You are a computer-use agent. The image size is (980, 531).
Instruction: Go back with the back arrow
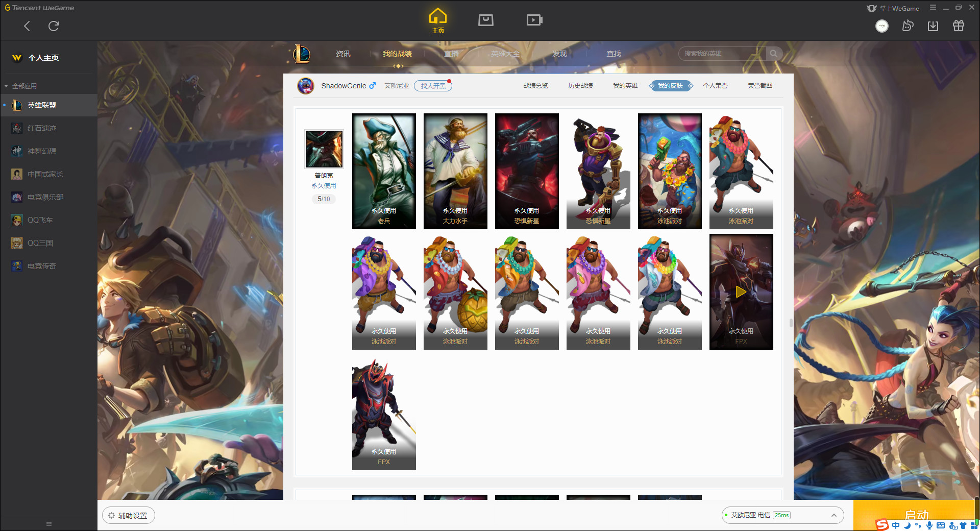click(x=27, y=26)
